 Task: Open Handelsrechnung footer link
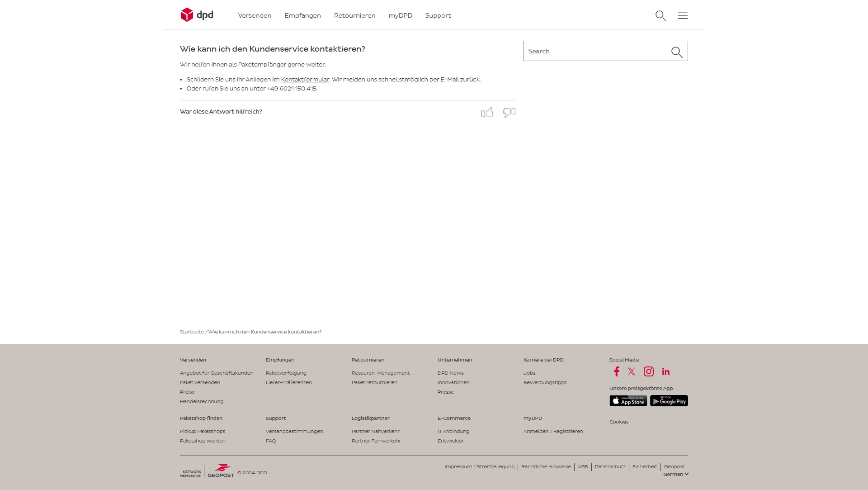[x=202, y=401]
